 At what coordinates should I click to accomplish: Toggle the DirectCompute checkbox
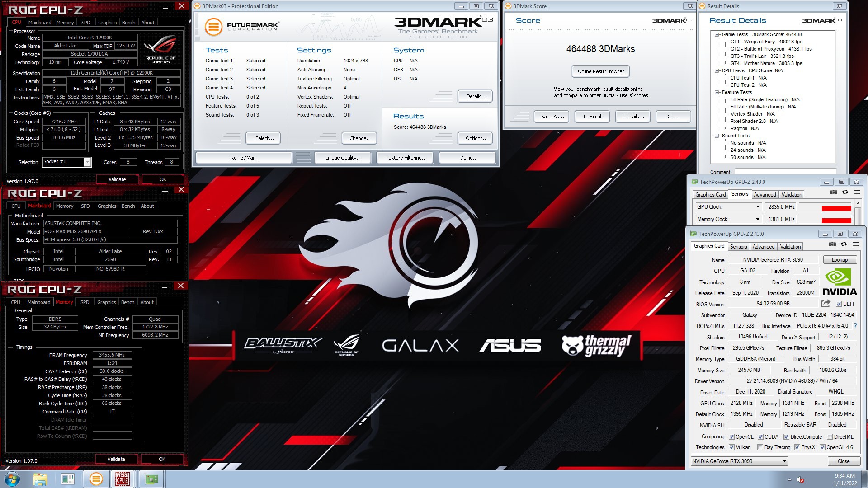pos(786,437)
